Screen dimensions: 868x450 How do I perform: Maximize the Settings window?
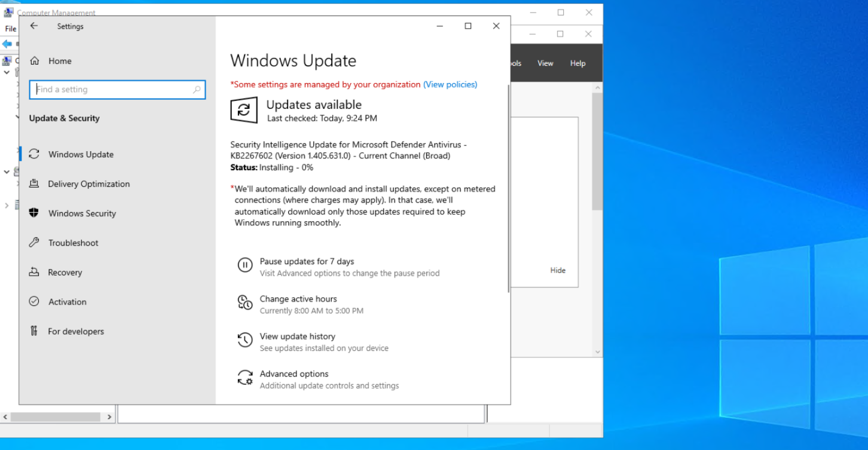(468, 26)
